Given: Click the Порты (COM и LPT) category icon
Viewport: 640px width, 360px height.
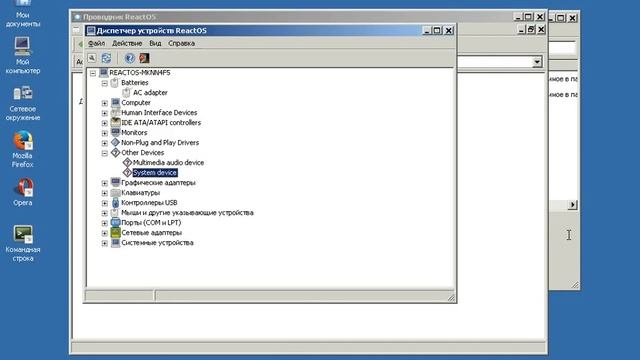Looking at the screenshot, I should click(115, 222).
